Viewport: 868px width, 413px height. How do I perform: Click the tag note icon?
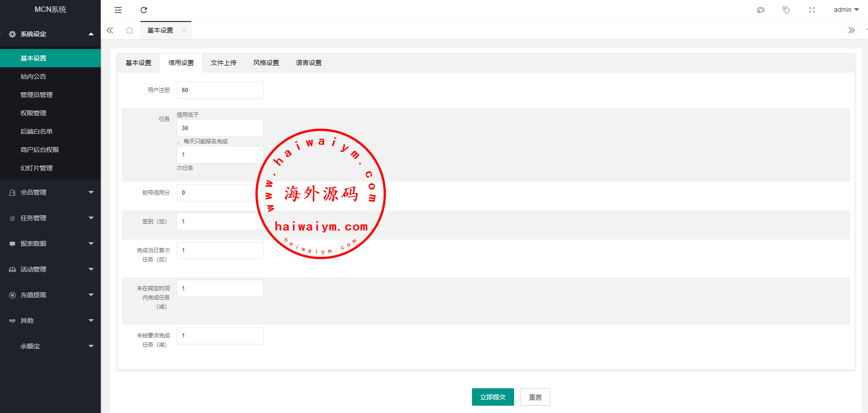point(787,10)
